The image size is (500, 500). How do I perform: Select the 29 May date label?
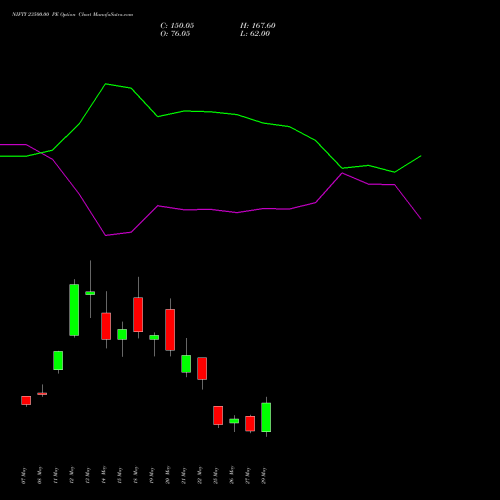coord(264,476)
